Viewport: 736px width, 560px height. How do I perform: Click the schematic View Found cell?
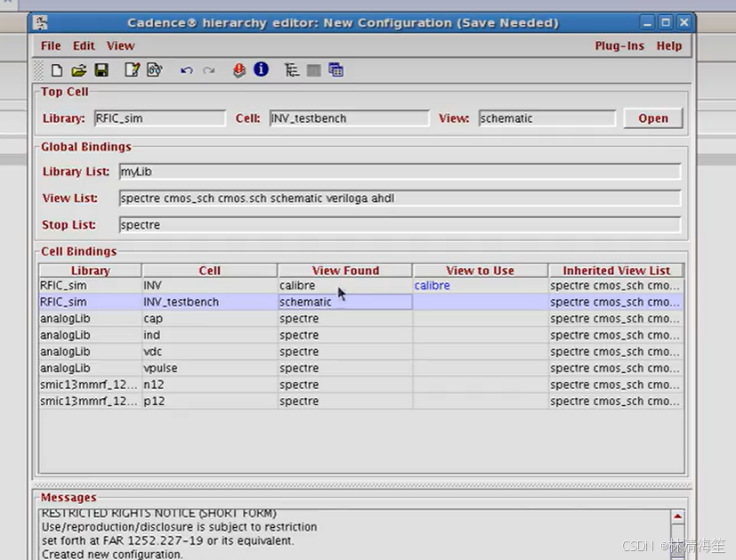tap(345, 302)
